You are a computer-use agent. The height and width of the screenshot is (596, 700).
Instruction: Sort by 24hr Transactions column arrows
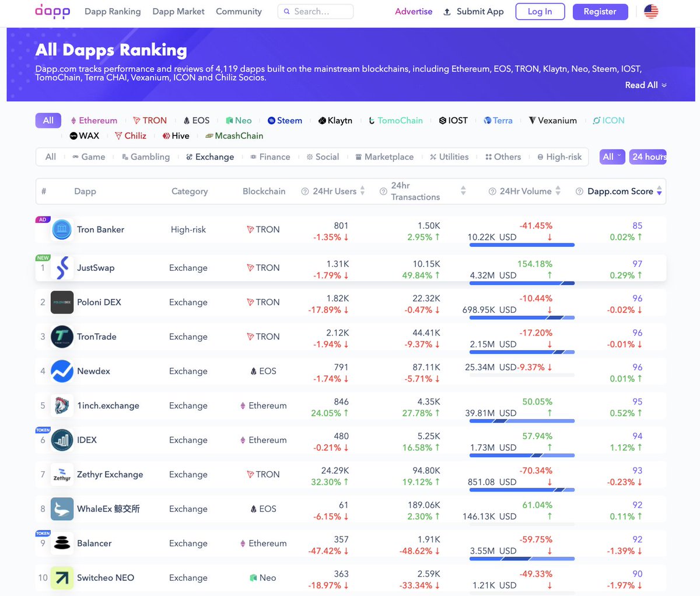coord(463,191)
